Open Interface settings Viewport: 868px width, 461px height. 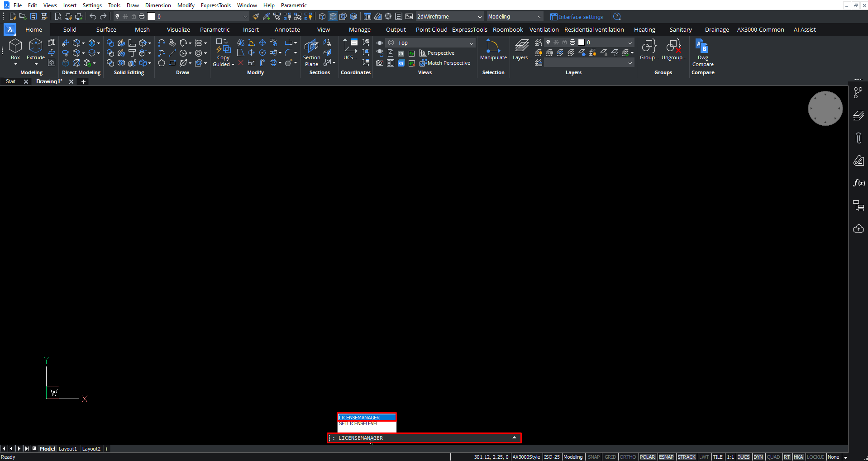577,17
